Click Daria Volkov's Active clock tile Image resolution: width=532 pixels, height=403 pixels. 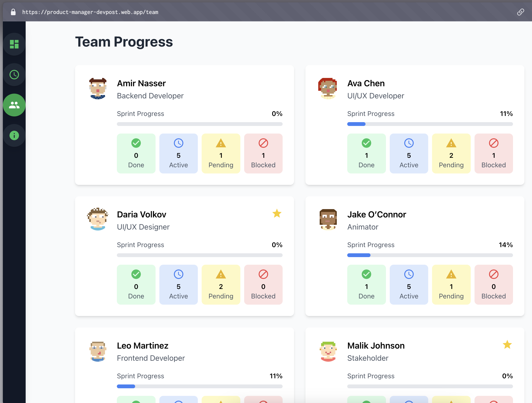[x=178, y=284]
